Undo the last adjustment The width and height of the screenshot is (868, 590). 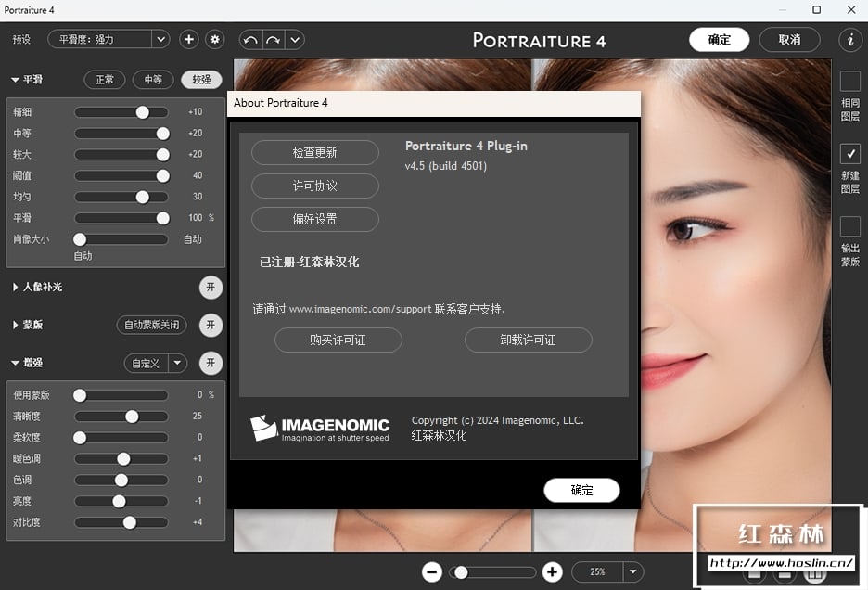[x=250, y=40]
